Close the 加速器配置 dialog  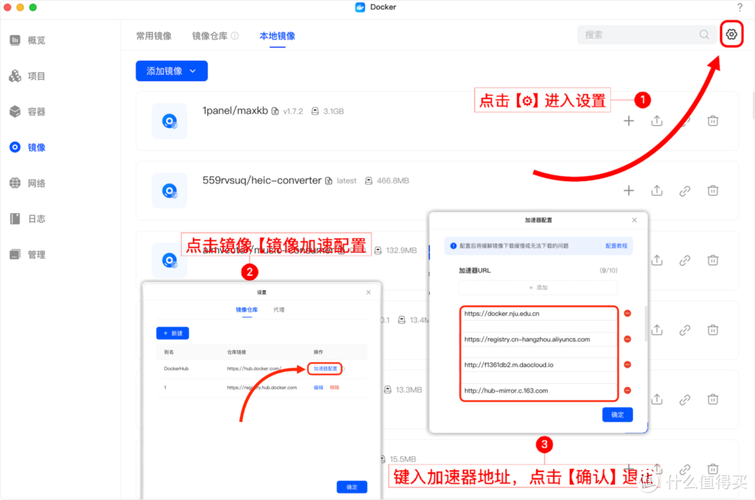click(634, 220)
